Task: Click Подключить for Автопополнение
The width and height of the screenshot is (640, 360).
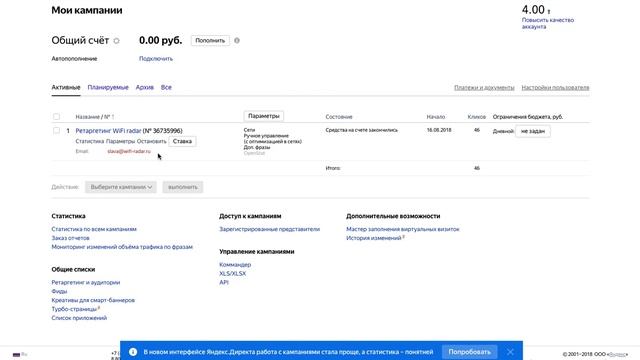Action: click(x=156, y=59)
